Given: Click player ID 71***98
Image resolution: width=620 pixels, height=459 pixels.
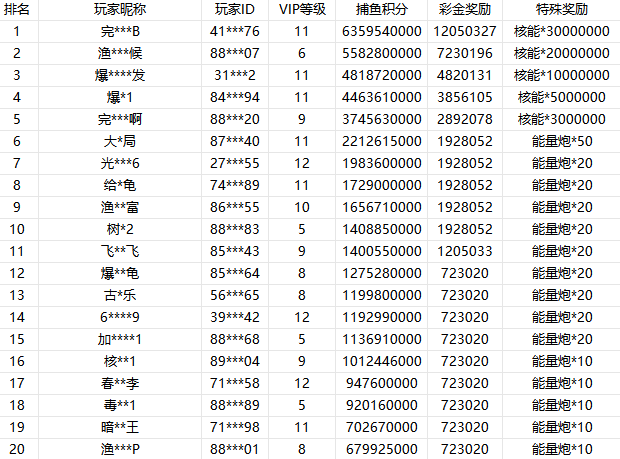Looking at the screenshot, I should coord(234,427).
